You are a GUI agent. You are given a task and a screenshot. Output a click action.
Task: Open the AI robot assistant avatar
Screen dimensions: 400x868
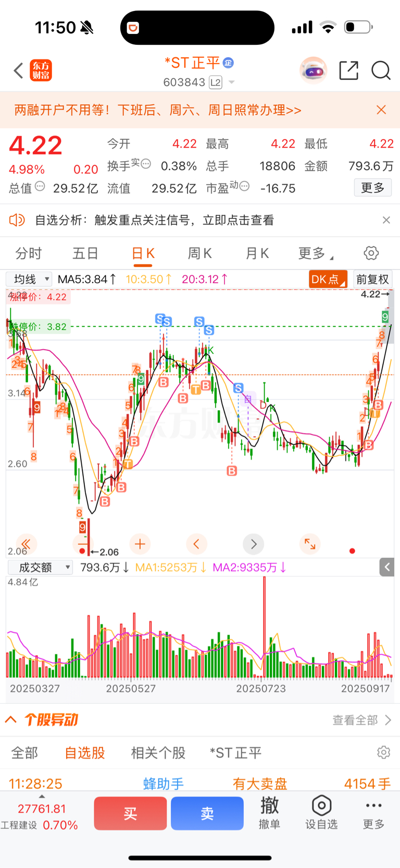pyautogui.click(x=313, y=70)
